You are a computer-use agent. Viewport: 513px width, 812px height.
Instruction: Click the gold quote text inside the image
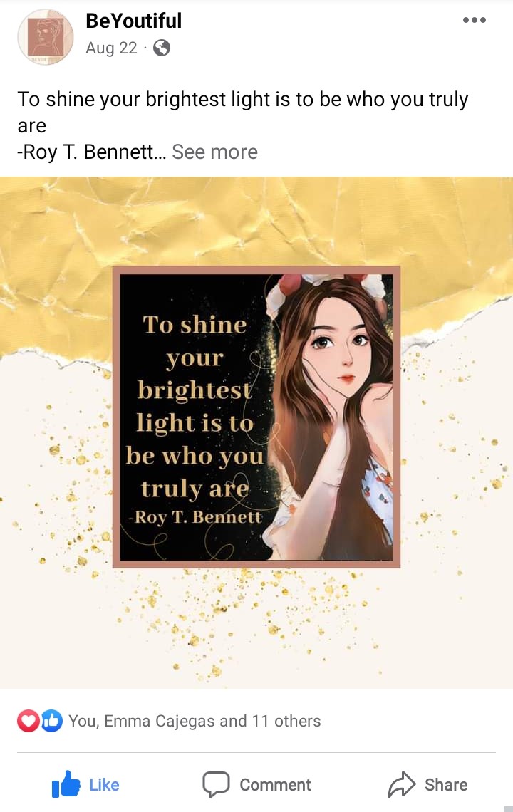click(x=194, y=406)
